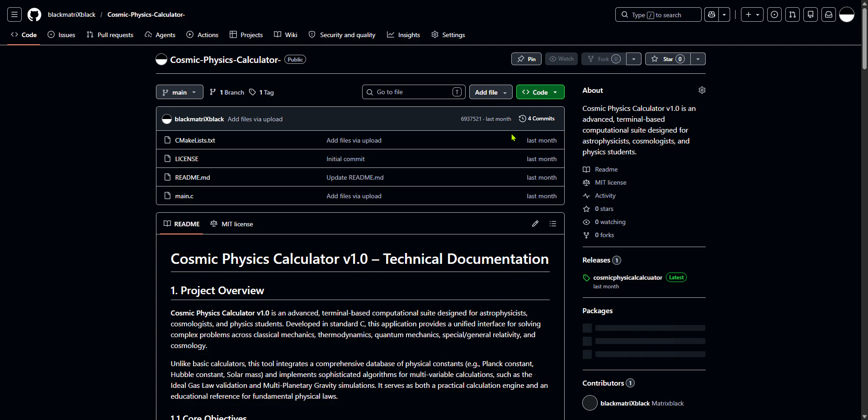Screen dimensions: 868x420
Task: Open the Actions tab
Action: tap(203, 35)
